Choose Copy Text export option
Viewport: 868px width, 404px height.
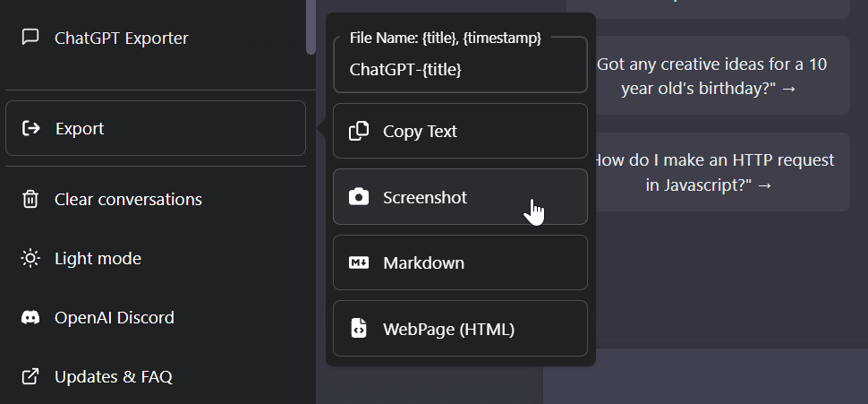pos(460,131)
